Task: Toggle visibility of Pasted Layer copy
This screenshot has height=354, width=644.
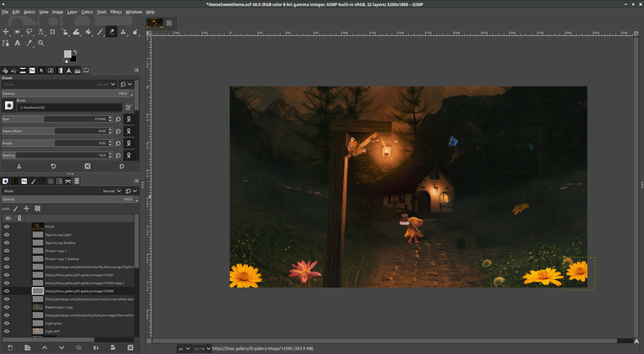Action: (7, 307)
